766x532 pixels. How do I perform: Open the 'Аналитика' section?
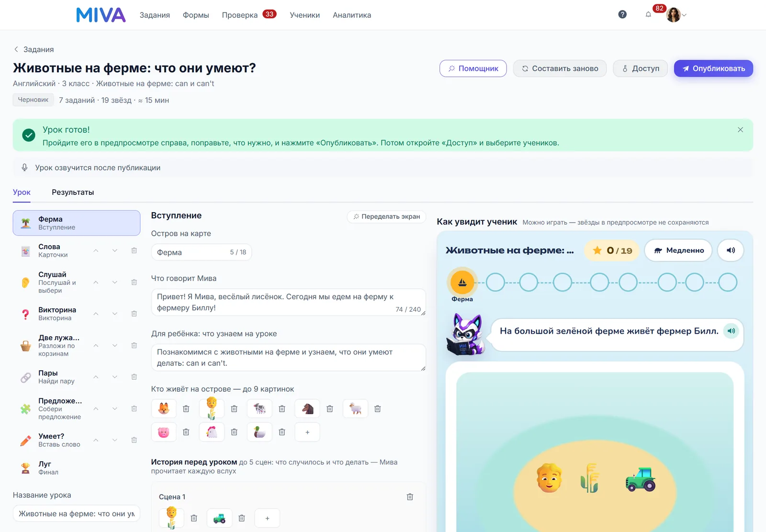coord(352,15)
